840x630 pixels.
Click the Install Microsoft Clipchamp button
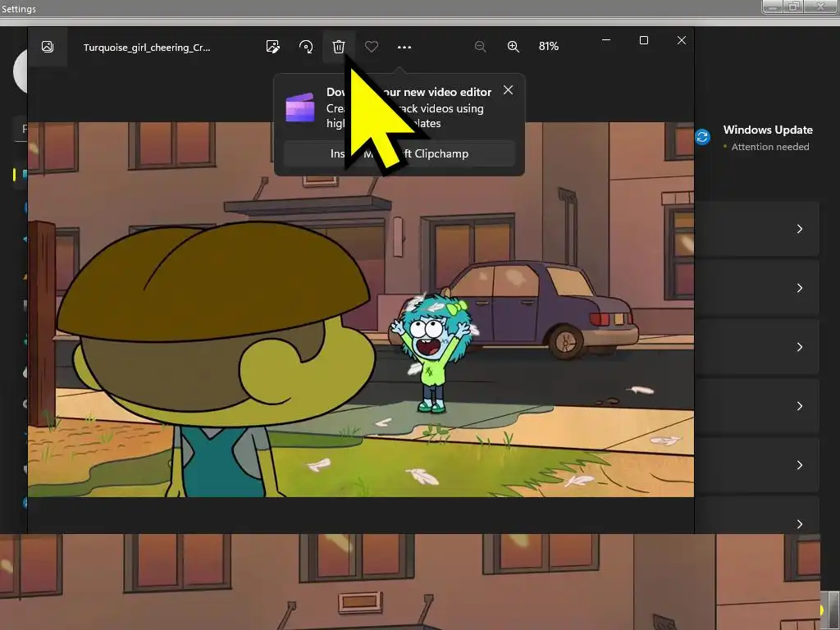tap(399, 153)
